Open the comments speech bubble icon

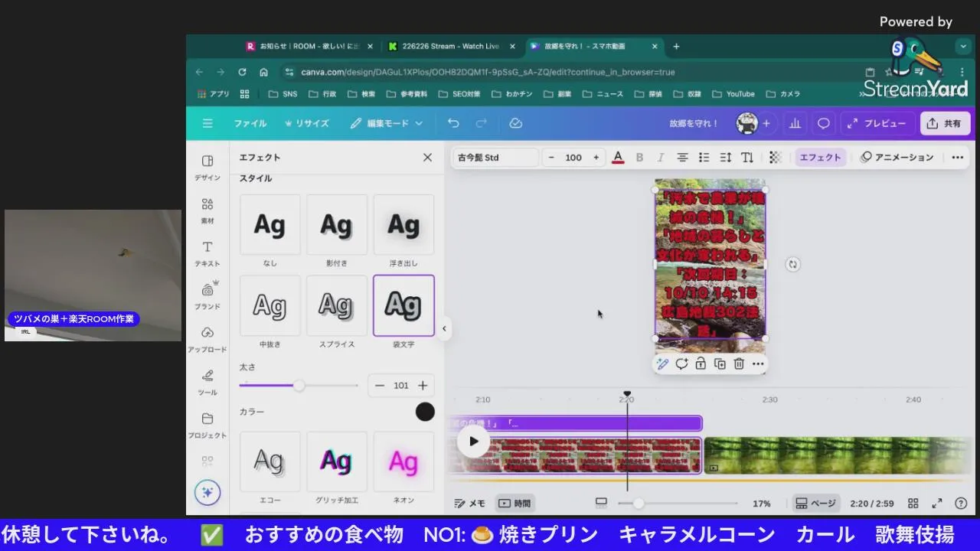pyautogui.click(x=824, y=123)
